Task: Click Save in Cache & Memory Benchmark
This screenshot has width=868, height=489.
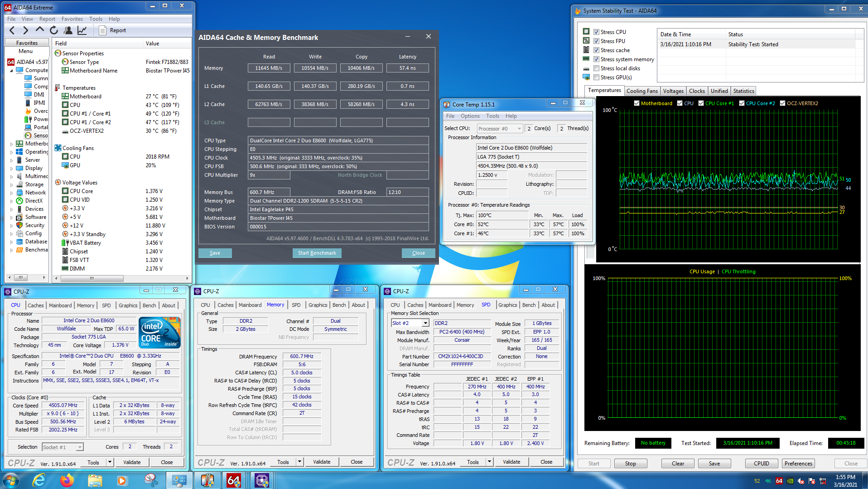Action: [215, 253]
